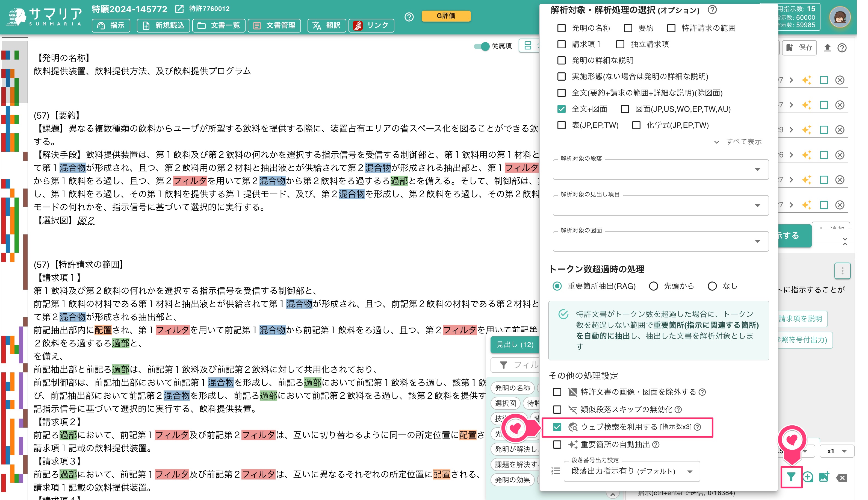This screenshot has height=500, width=868.
Task: Click the double-chevron collapse icon
Action: tap(845, 242)
